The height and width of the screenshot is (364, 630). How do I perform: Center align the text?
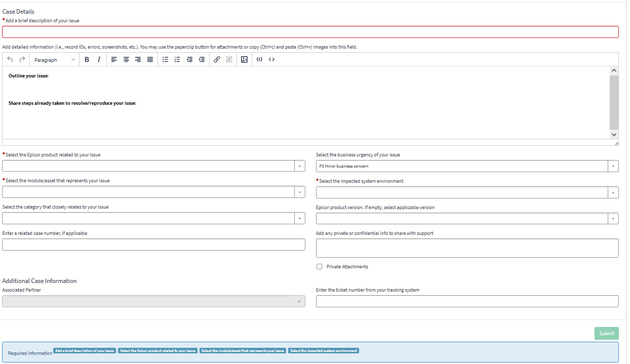[x=126, y=60]
